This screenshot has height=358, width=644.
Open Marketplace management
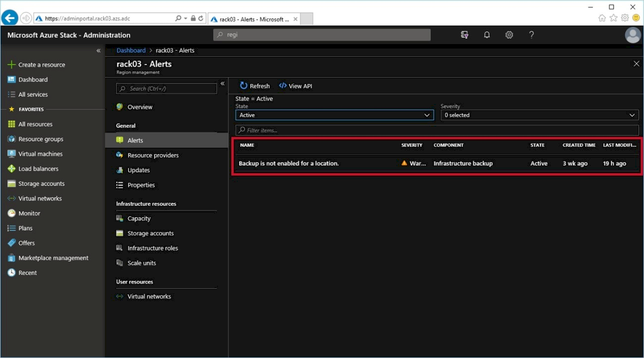(x=53, y=258)
